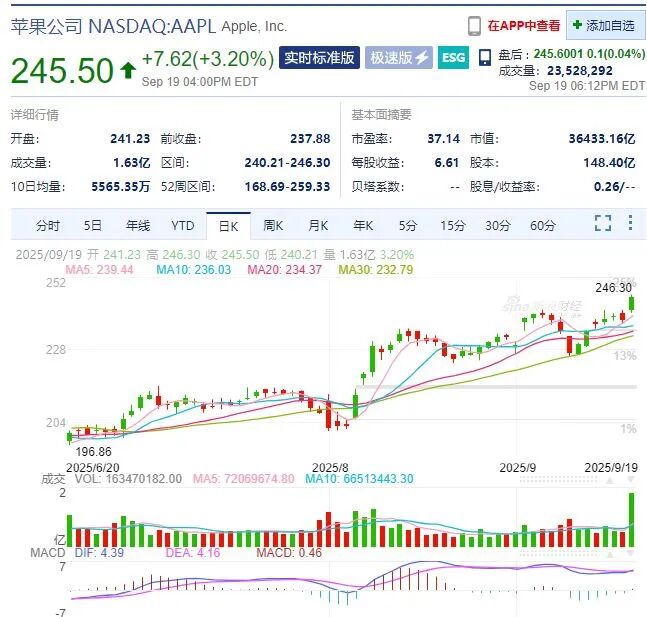The width and height of the screenshot is (647, 617).
Task: Open the ESG badge
Action: (453, 57)
